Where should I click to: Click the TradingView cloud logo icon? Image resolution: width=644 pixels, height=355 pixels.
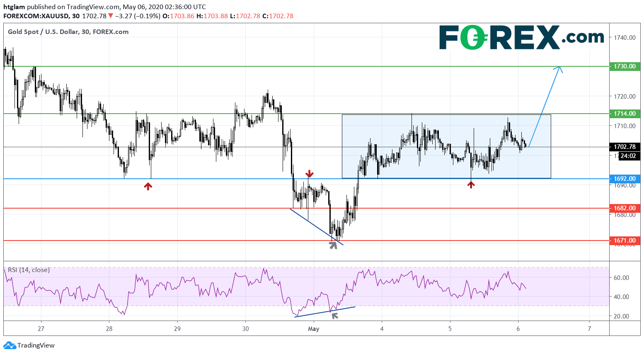pos(10,345)
